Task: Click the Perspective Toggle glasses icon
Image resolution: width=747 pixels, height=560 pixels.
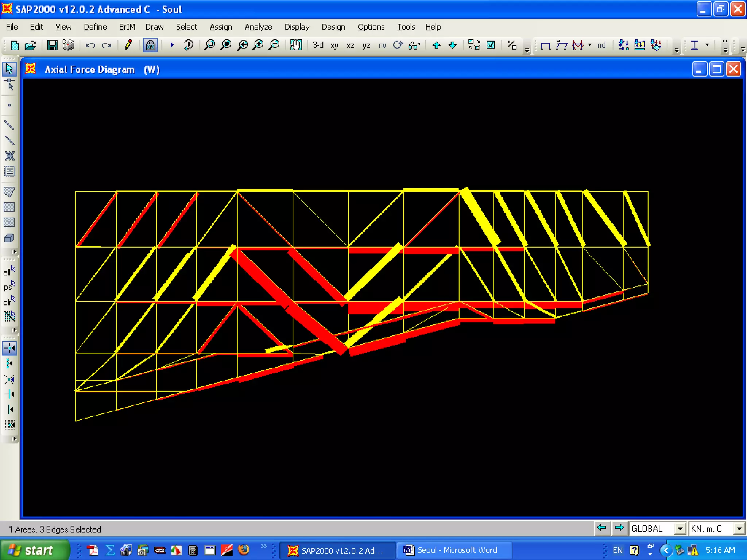Action: tap(414, 46)
